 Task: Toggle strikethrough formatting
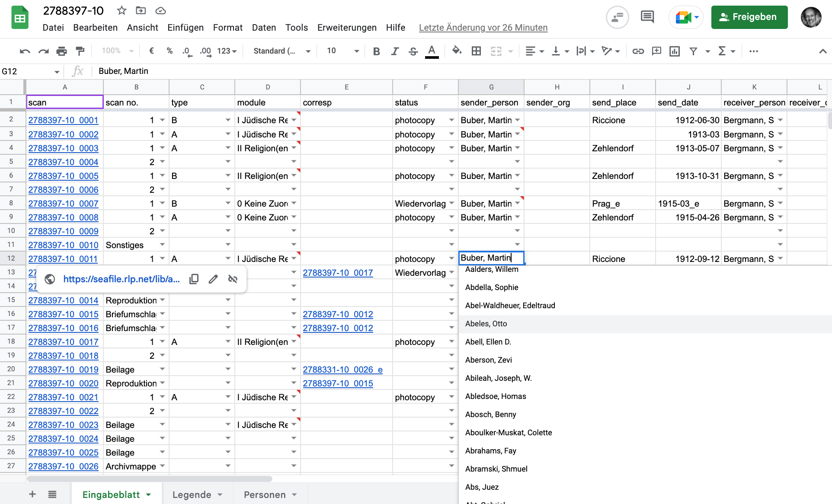coord(413,51)
